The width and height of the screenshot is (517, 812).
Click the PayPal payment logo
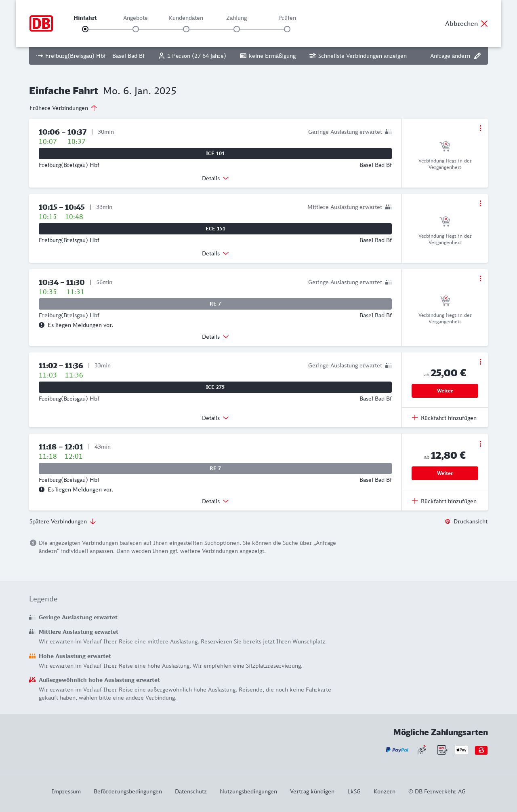tap(397, 750)
